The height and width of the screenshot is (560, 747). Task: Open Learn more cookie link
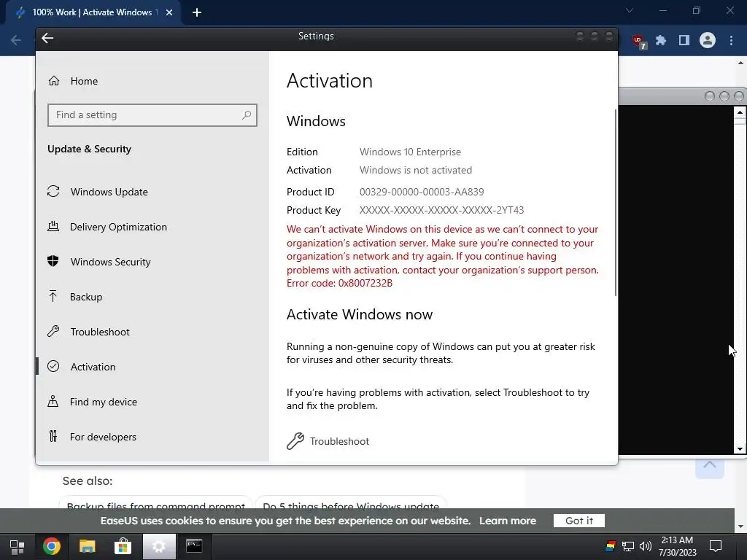[508, 521]
